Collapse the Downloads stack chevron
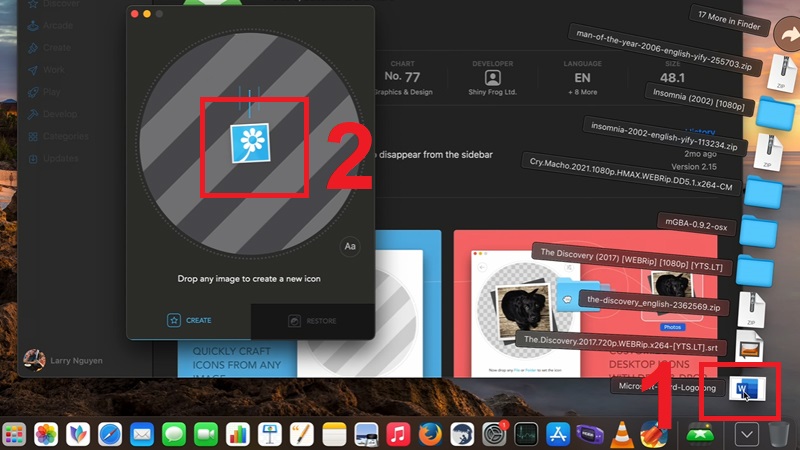The width and height of the screenshot is (800, 450). tap(747, 435)
